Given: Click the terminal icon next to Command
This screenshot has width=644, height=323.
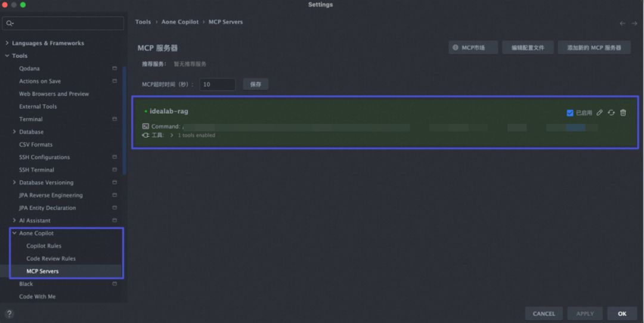Looking at the screenshot, I should [145, 126].
